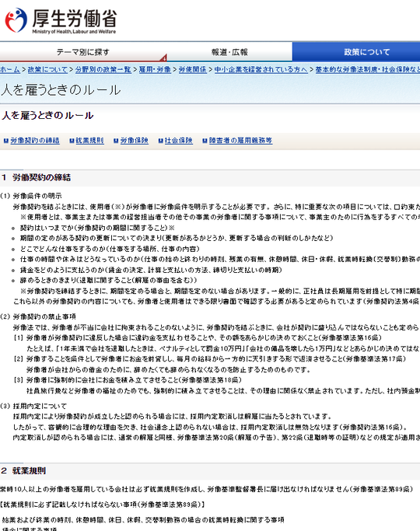This screenshot has width=420, height=531.
Task: Jump to 労働保険 anchor link
Action: pos(135,141)
